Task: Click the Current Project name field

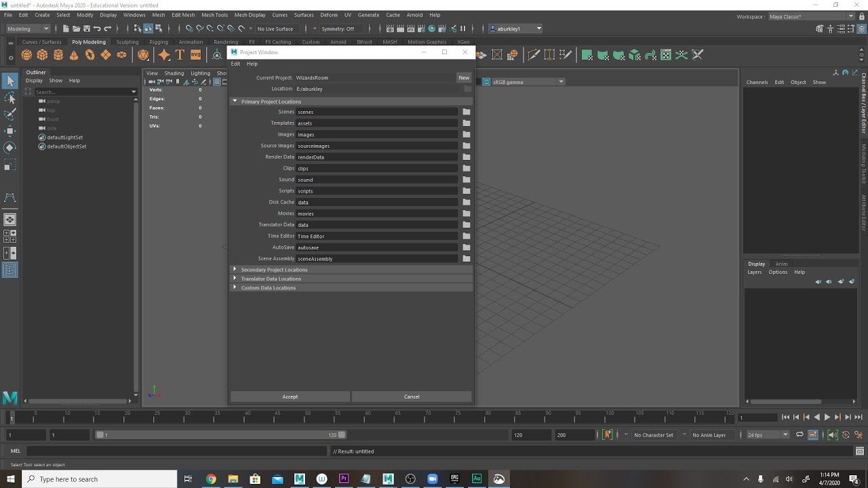Action: coord(375,78)
